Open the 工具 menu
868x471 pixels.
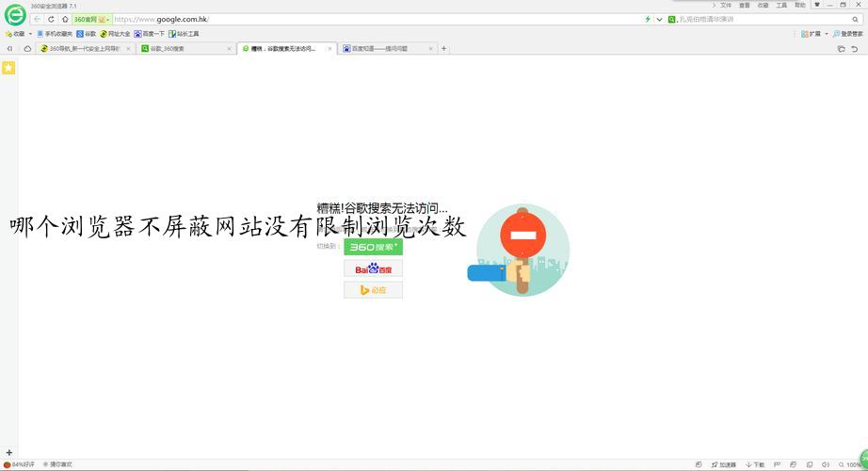pos(781,5)
